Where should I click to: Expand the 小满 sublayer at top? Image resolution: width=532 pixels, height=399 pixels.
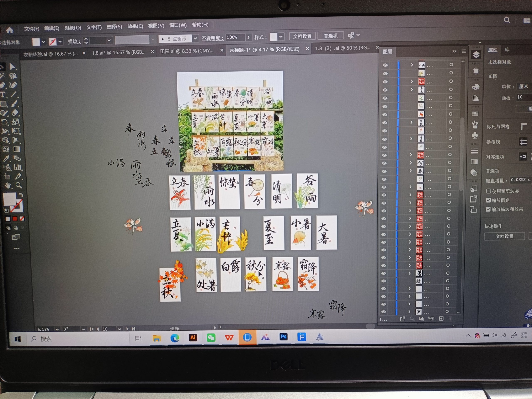412,65
